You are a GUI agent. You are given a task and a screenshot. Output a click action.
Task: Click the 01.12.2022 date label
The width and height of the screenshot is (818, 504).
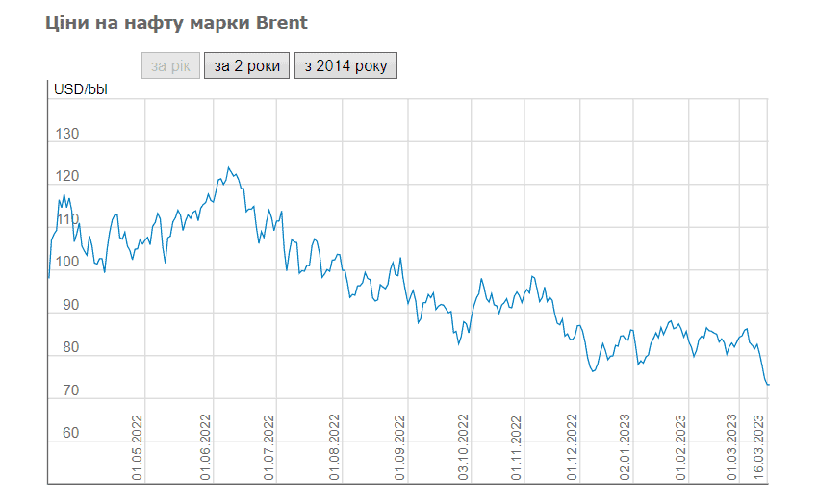pos(573,447)
